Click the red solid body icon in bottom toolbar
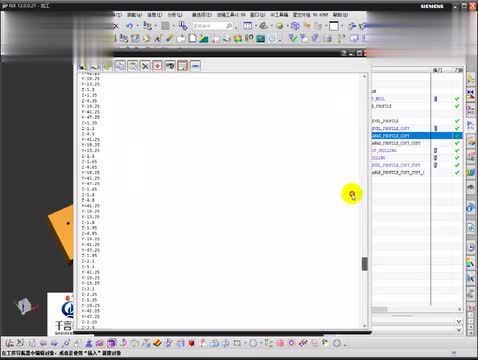478x360 pixels. point(191,343)
